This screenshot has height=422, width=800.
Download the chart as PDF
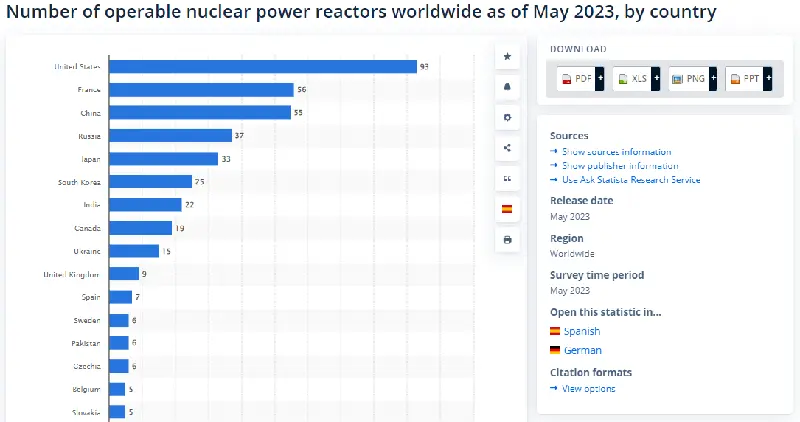click(576, 78)
